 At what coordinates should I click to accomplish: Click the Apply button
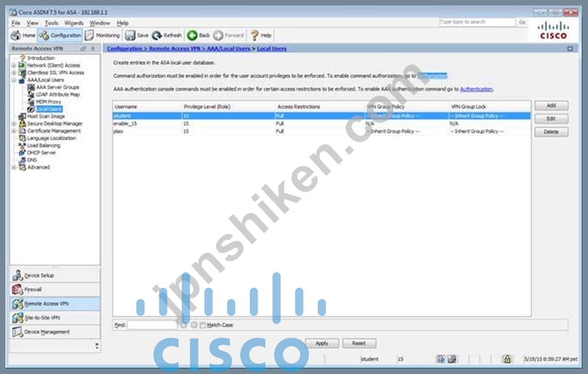[x=322, y=343]
